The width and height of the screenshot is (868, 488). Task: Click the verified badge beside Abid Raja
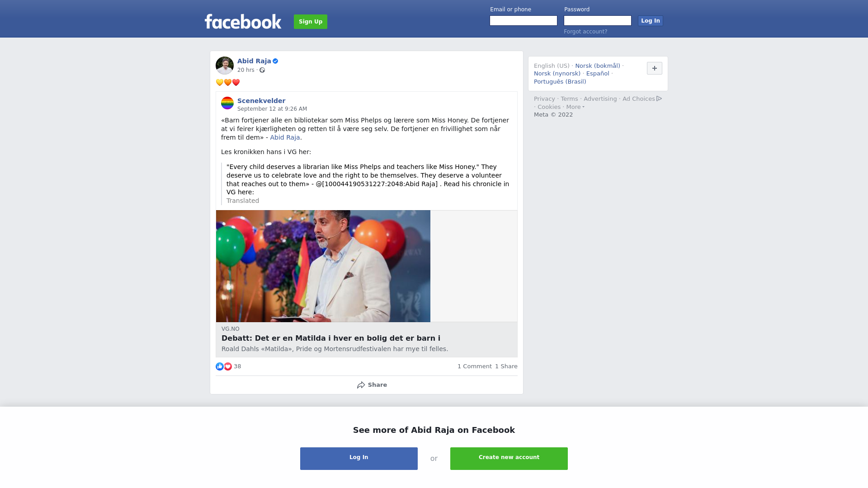click(x=275, y=61)
